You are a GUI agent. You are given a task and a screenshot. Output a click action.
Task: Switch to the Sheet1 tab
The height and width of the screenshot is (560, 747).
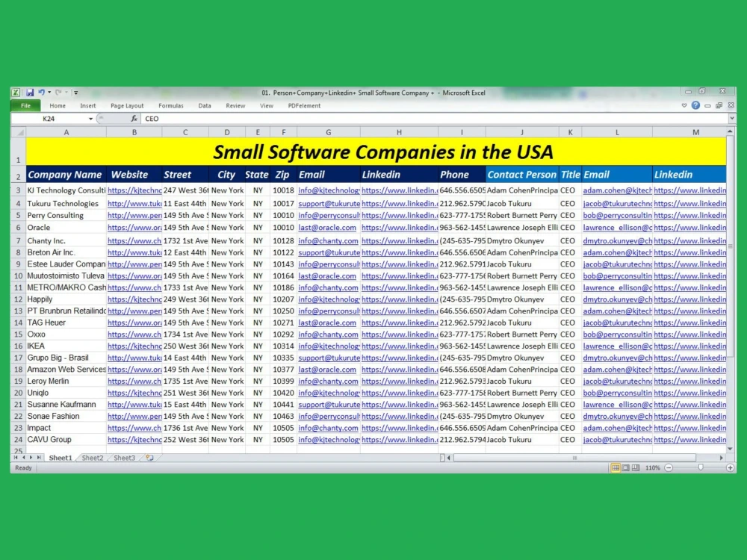[x=61, y=458]
